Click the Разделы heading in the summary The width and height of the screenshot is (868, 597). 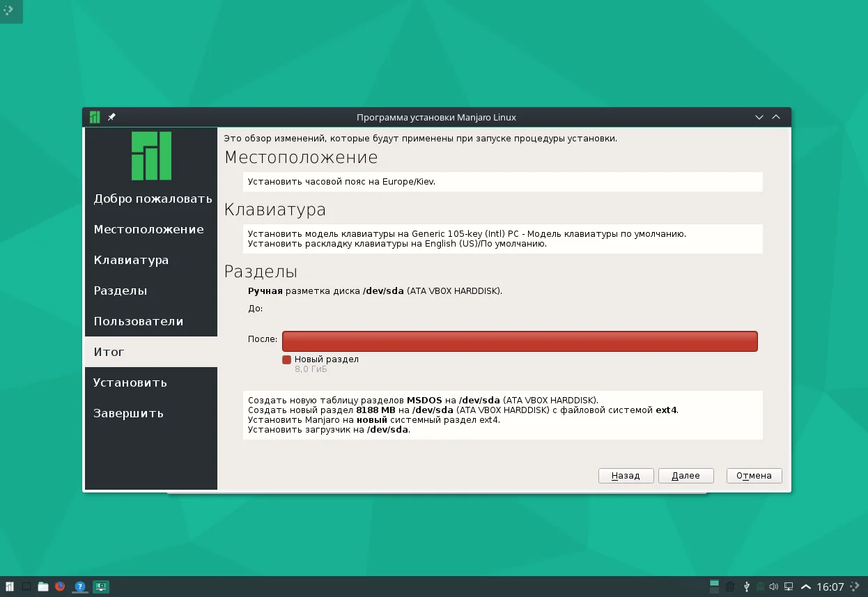[261, 272]
